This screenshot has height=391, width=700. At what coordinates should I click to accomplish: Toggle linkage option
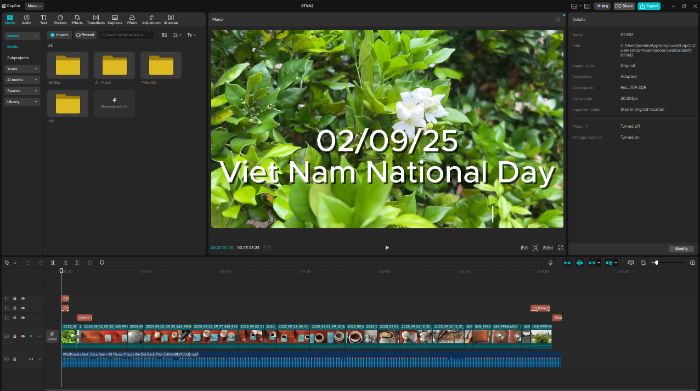[593, 263]
